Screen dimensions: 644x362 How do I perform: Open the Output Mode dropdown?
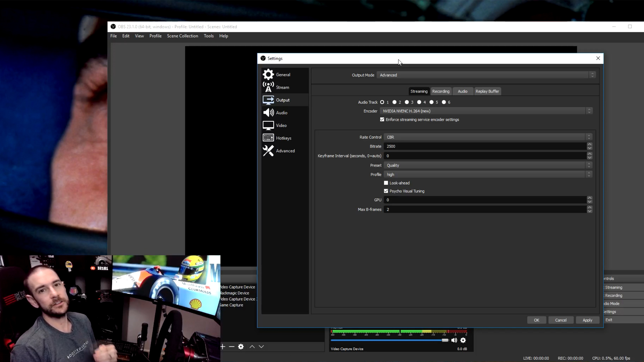point(486,75)
